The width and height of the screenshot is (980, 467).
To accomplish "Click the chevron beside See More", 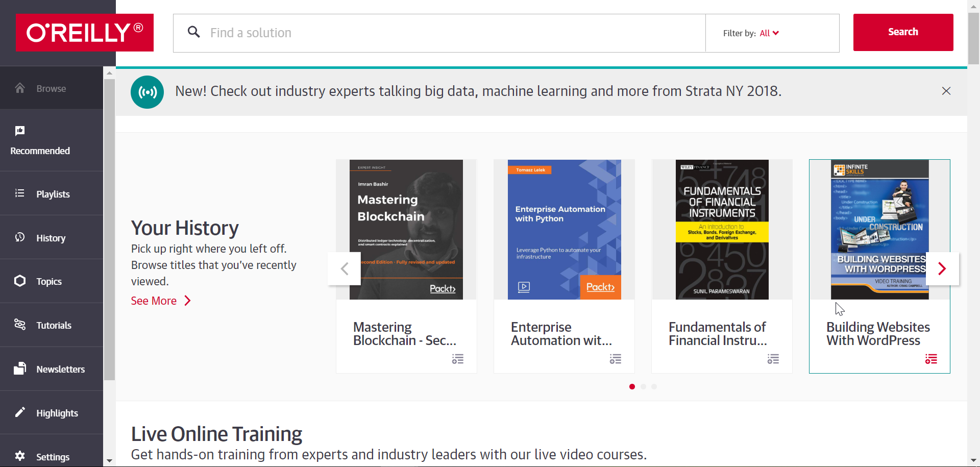I will [x=187, y=301].
